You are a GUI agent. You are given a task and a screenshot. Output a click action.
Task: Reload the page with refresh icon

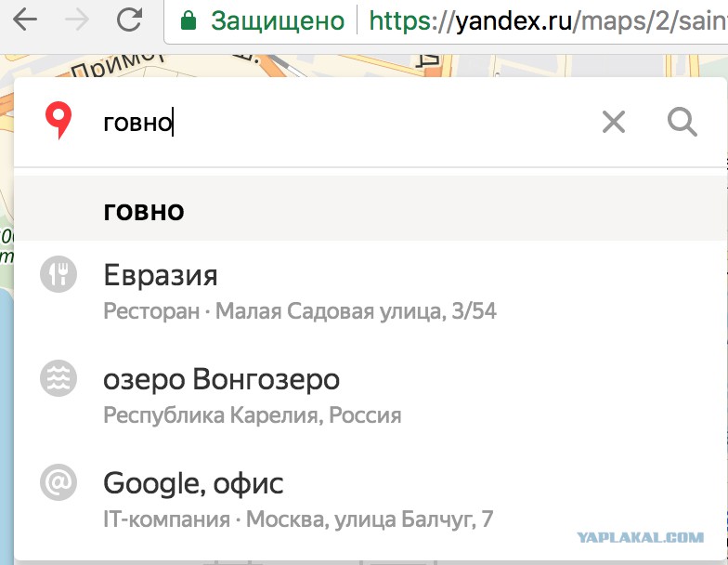point(129,20)
